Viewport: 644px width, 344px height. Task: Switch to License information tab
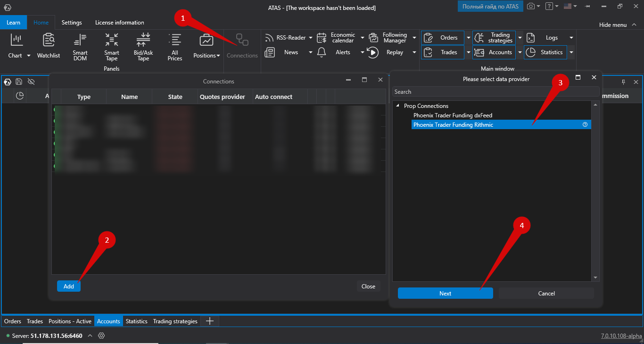pyautogui.click(x=120, y=22)
